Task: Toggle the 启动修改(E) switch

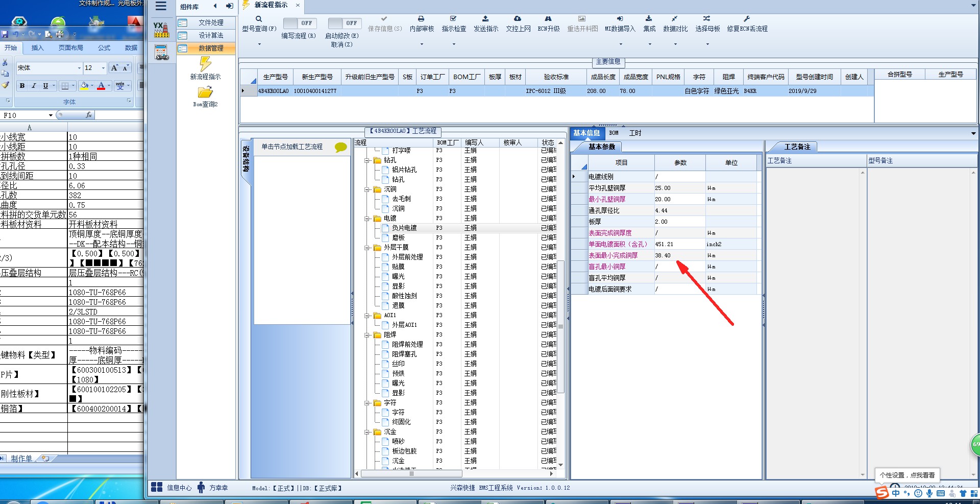Action: [x=345, y=23]
